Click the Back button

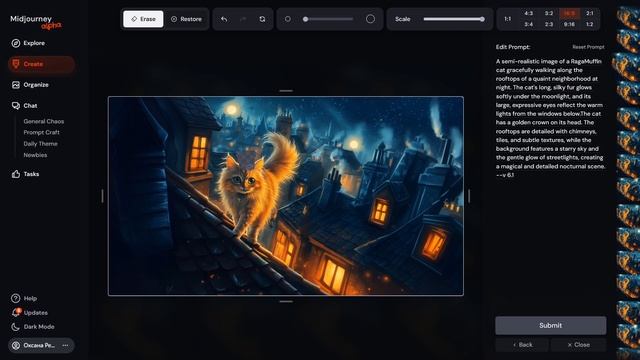tap(522, 345)
